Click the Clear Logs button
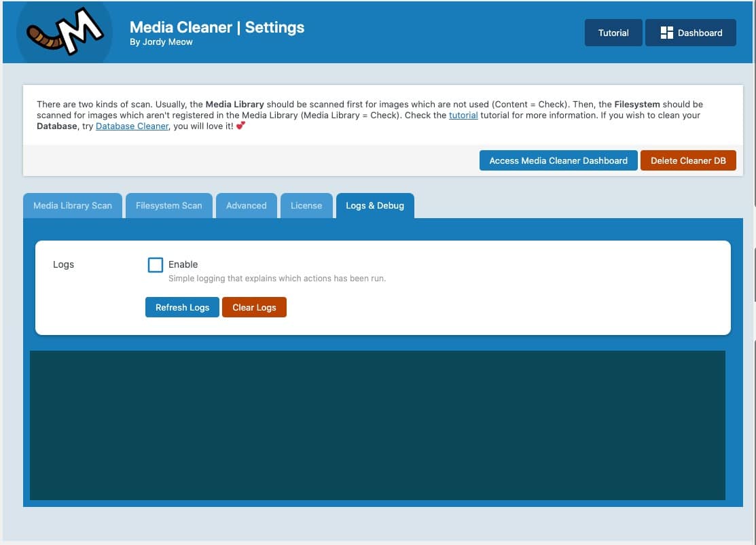This screenshot has height=545, width=756. [254, 307]
